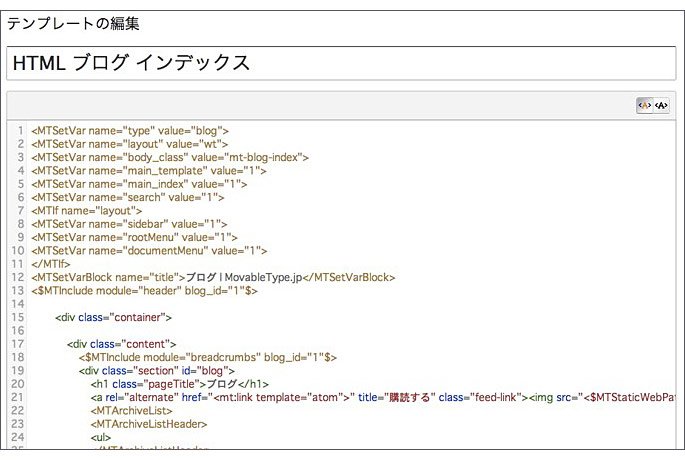Click the "MovableType.jp" text in line 12

263,277
